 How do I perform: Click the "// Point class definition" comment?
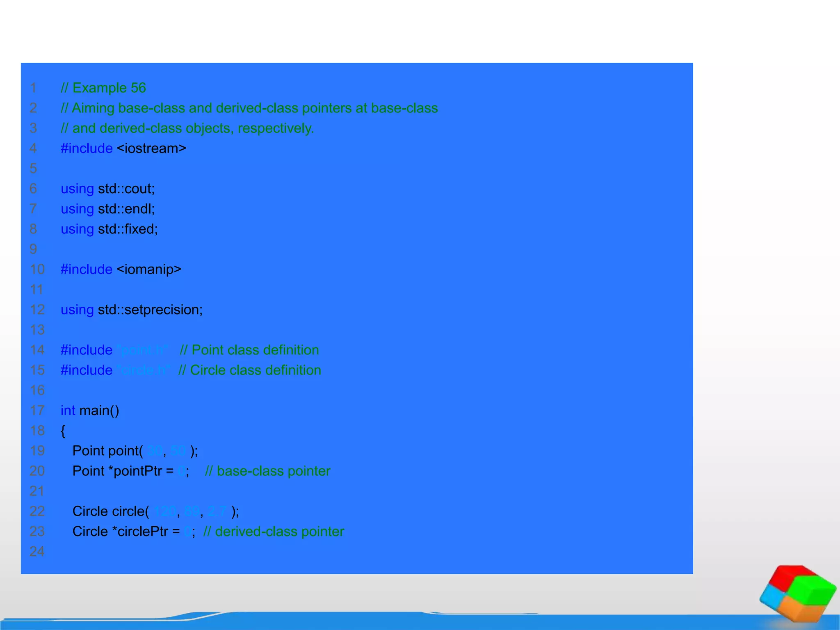tap(249, 350)
